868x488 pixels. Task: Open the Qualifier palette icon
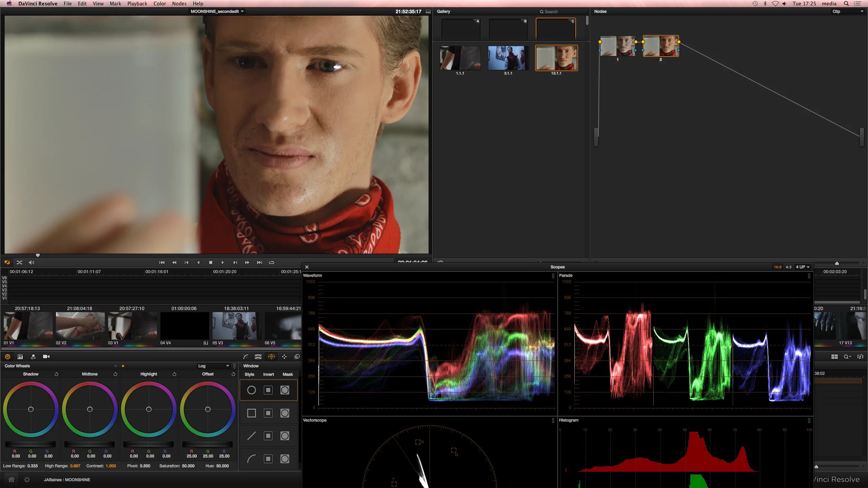point(258,357)
